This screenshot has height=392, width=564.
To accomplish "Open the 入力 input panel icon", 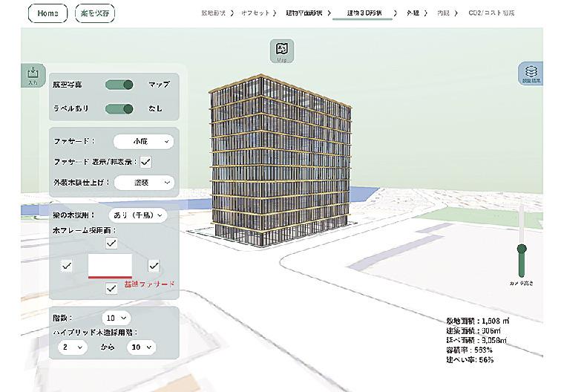I will click(x=33, y=75).
